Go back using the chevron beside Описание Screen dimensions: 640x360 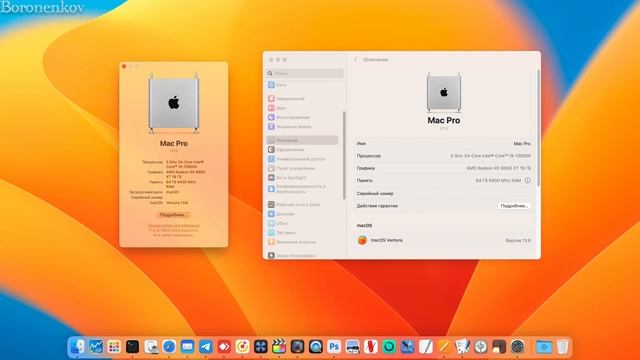(x=356, y=60)
